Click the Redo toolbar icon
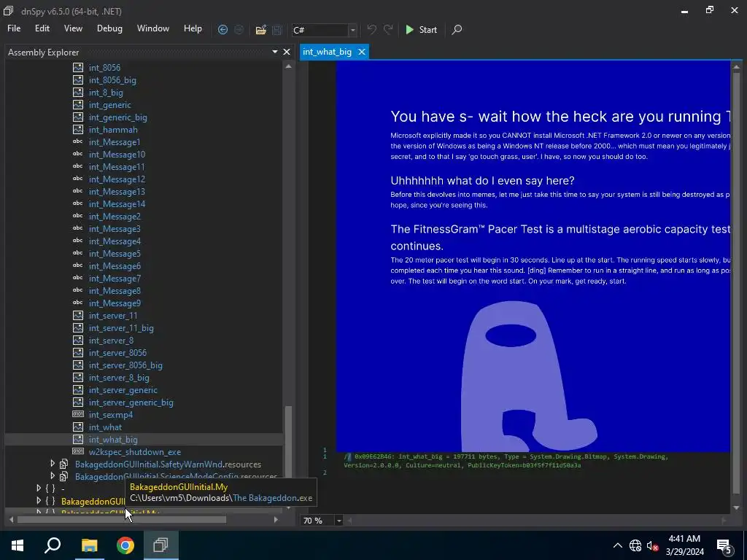The height and width of the screenshot is (560, 747). click(x=388, y=29)
